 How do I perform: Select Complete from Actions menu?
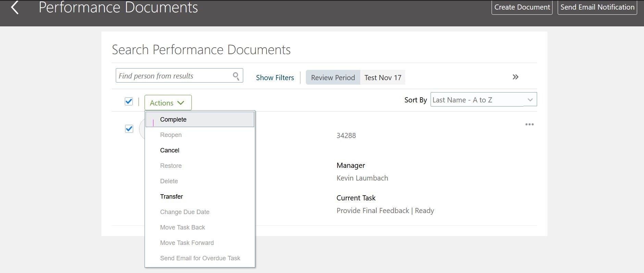click(173, 120)
